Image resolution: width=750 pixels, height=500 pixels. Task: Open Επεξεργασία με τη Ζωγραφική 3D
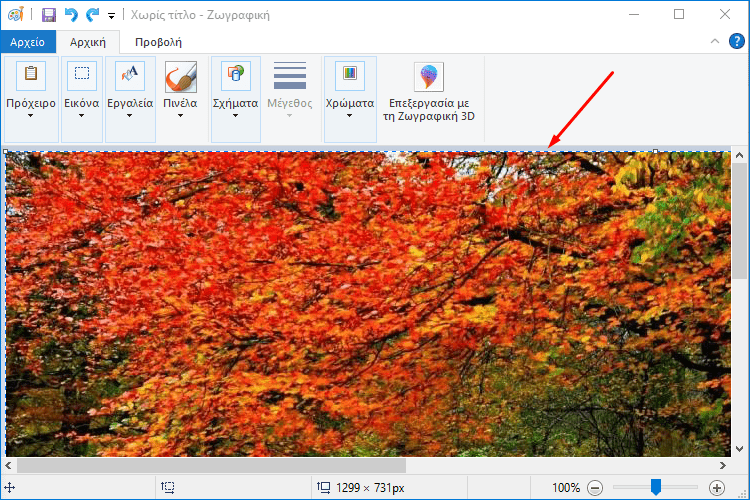point(429,92)
